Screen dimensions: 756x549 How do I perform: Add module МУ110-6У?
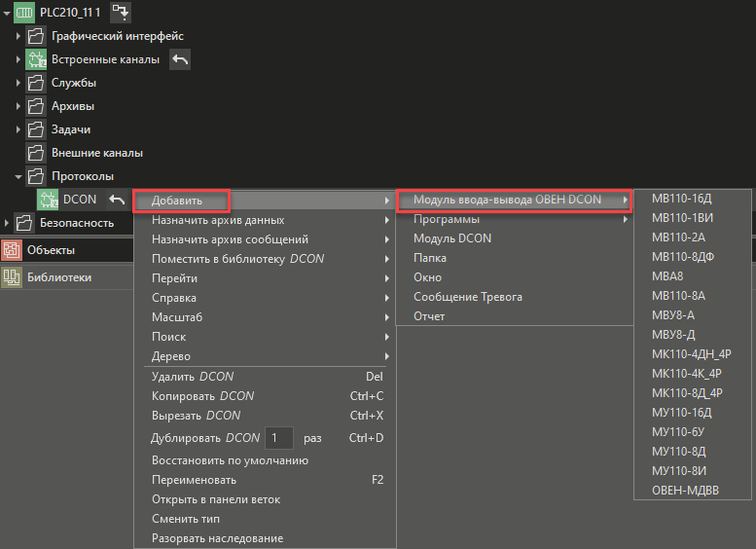[693, 432]
